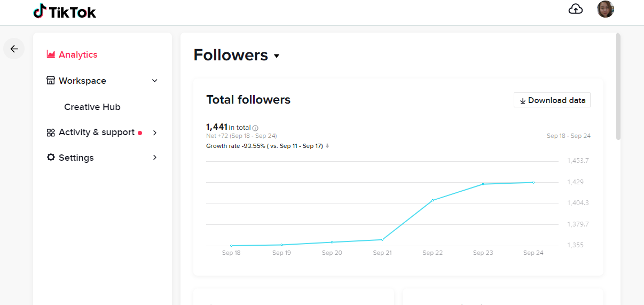Click the Analytics chart icon
This screenshot has height=305, width=644.
coord(51,54)
